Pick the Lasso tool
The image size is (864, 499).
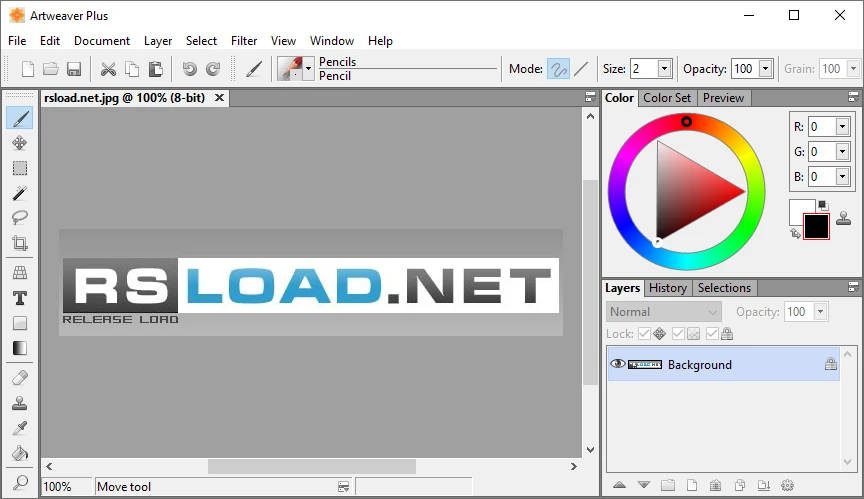click(x=19, y=217)
